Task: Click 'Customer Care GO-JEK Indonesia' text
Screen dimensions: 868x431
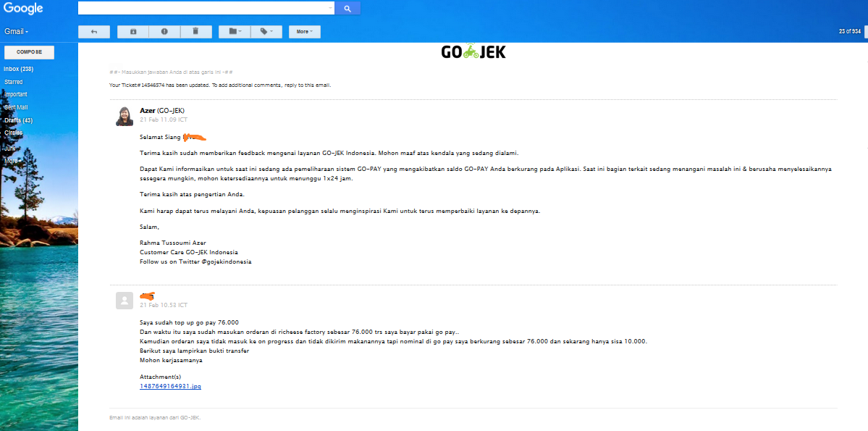Action: pyautogui.click(x=189, y=252)
